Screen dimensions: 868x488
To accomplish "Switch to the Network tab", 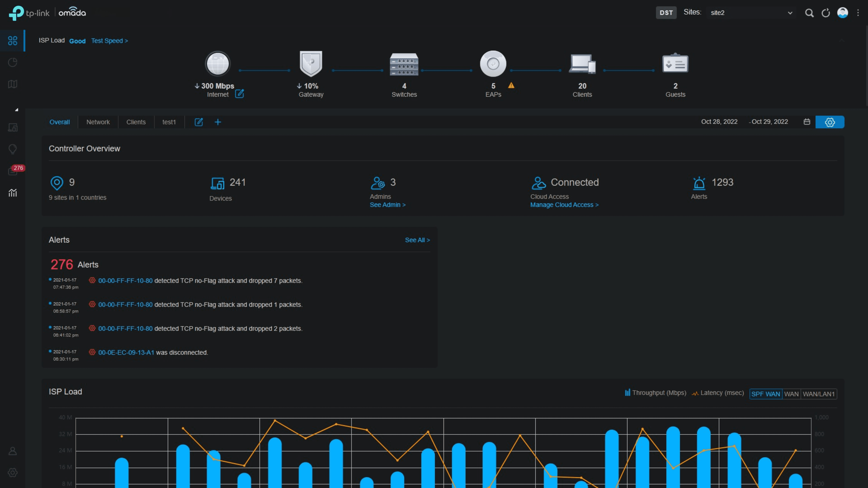I will pyautogui.click(x=98, y=122).
